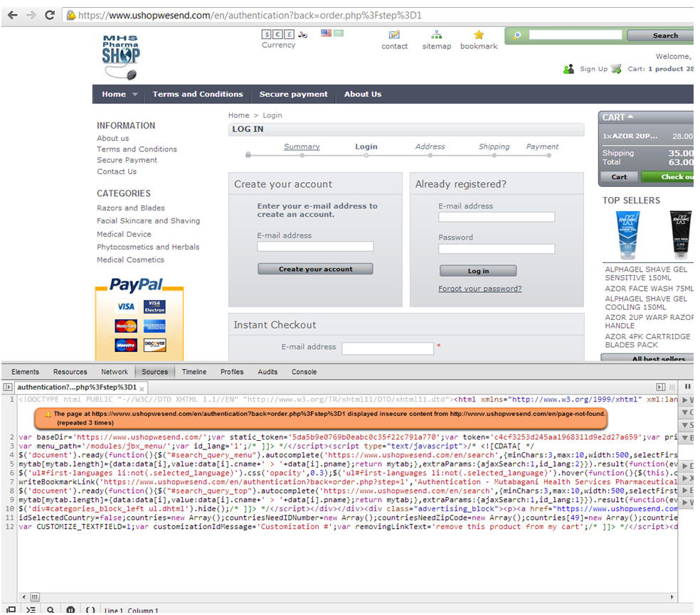The image size is (700, 615).
Task: Open About Us in nav bar
Action: click(x=363, y=94)
